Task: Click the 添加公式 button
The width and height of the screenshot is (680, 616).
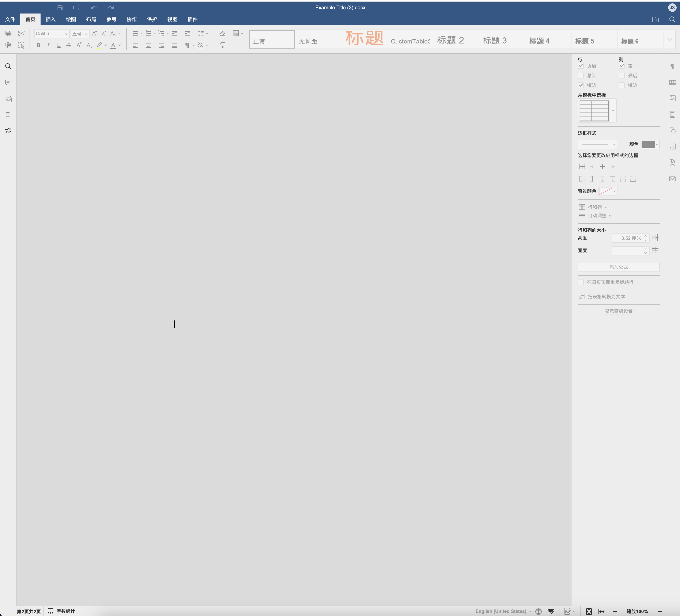Action: 618,267
